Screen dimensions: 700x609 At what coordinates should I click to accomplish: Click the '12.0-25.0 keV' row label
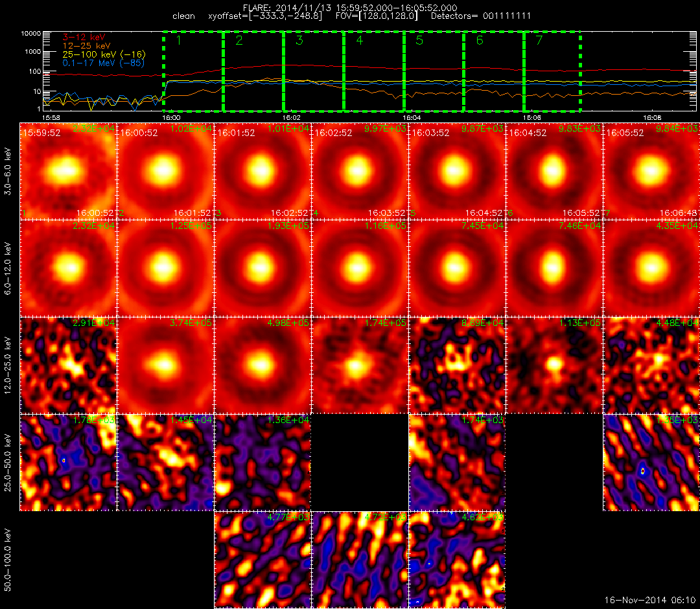pyautogui.click(x=8, y=366)
